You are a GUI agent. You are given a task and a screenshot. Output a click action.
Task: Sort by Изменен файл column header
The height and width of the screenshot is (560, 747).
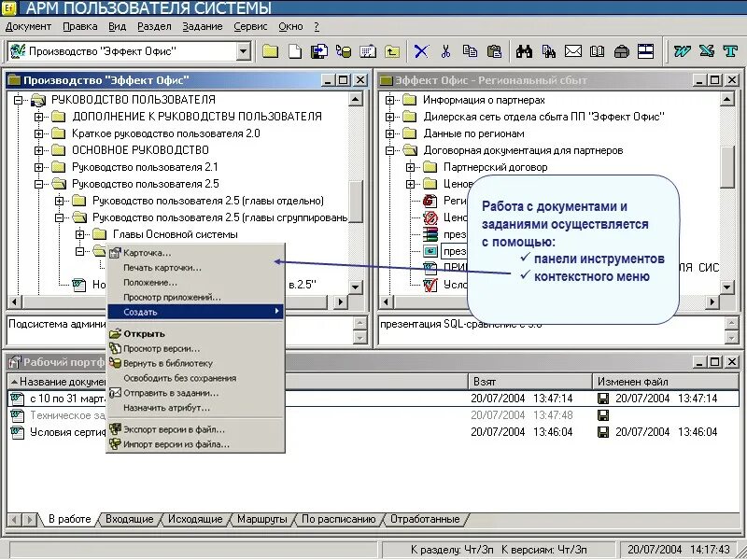pos(666,382)
